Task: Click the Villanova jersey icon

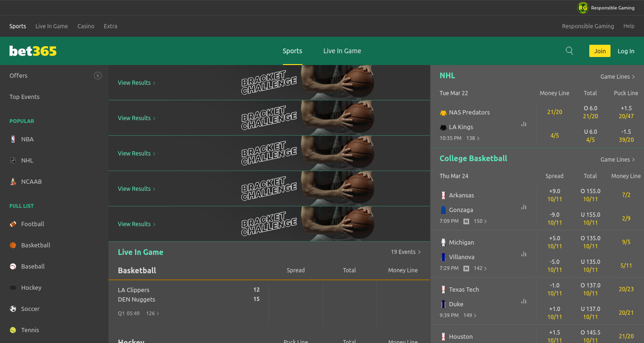Action: (443, 257)
